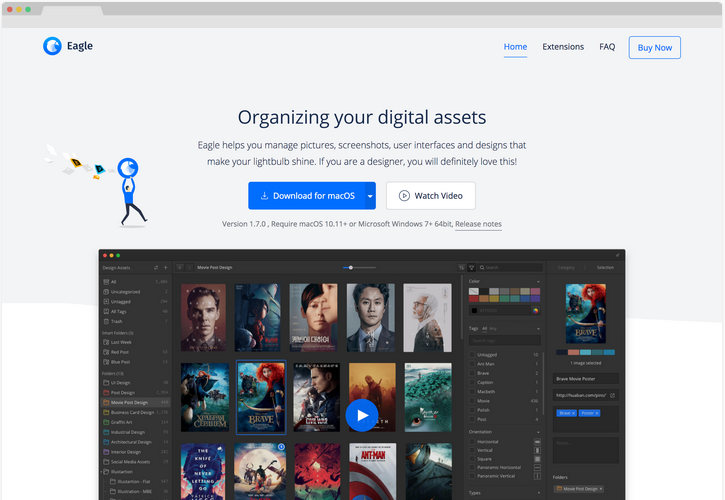The width and height of the screenshot is (725, 500).
Task: Open the external link icon beside the URL
Action: click(x=613, y=395)
